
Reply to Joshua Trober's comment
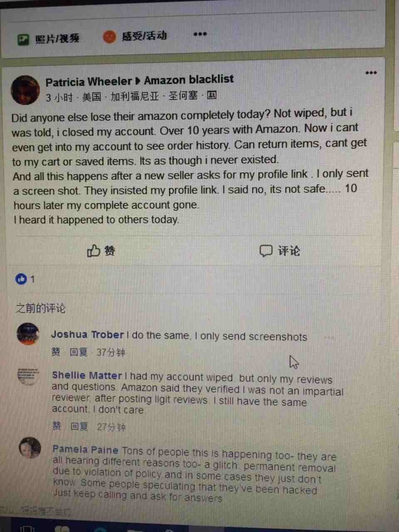coord(79,352)
